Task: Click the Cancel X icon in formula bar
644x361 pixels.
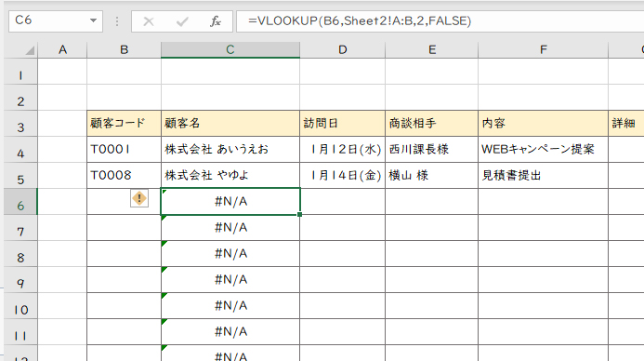Action: (149, 21)
